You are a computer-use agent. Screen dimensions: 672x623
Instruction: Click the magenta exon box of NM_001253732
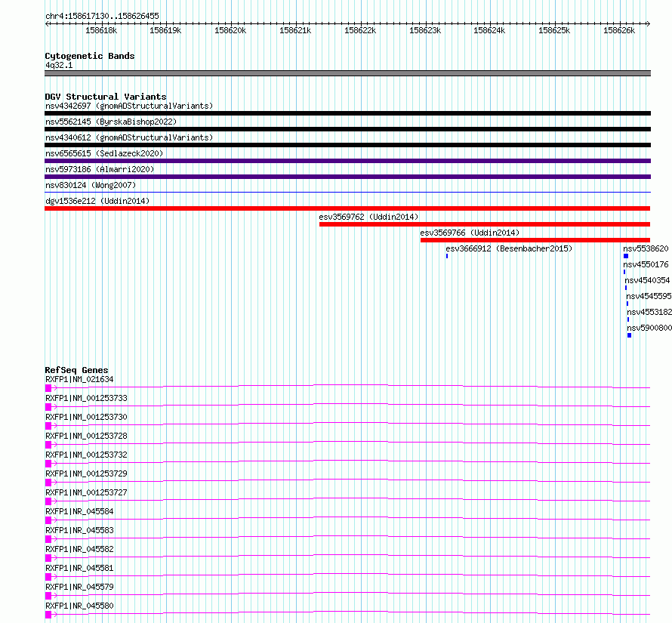tap(48, 464)
